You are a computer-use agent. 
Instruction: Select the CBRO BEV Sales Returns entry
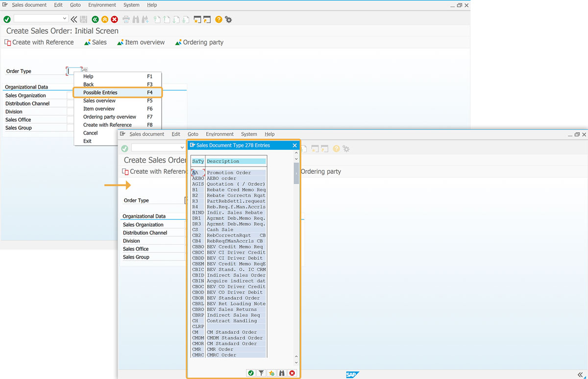pos(229,309)
